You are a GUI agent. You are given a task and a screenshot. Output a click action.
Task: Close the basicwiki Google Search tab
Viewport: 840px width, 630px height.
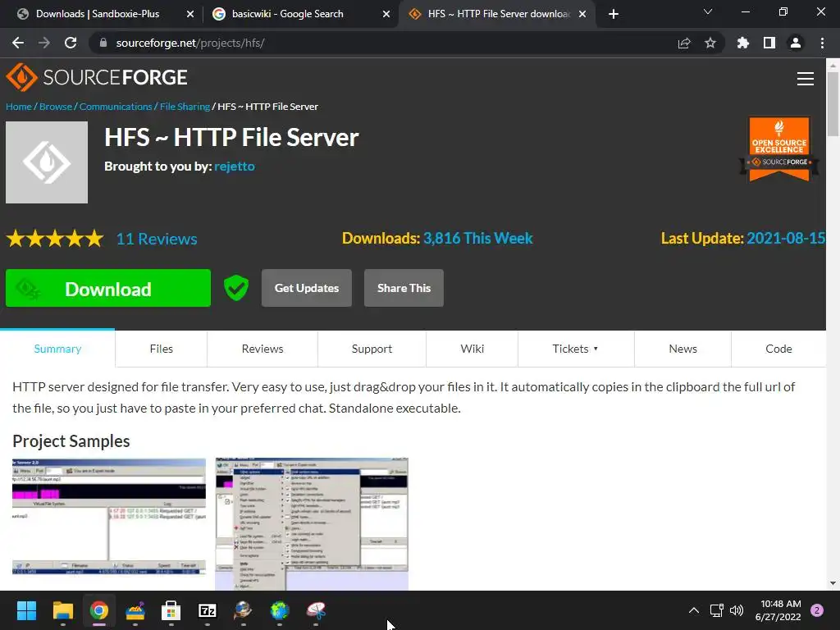(386, 14)
